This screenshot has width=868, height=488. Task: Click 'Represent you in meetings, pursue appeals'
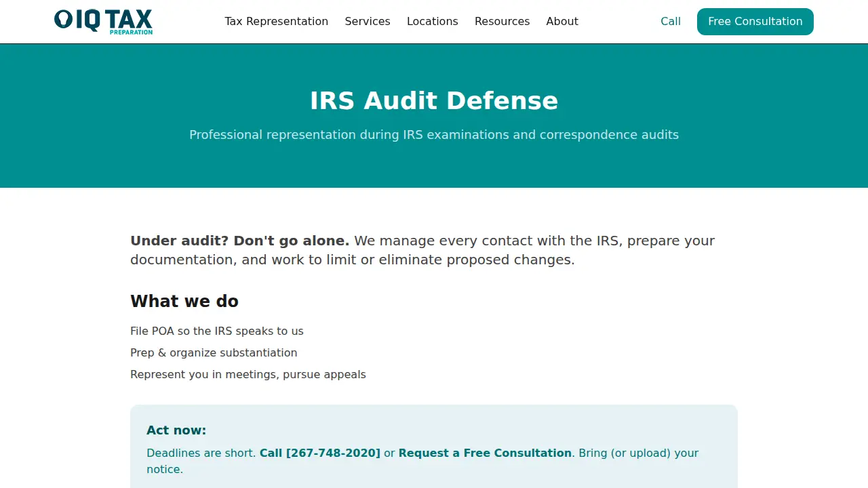pyautogui.click(x=248, y=374)
